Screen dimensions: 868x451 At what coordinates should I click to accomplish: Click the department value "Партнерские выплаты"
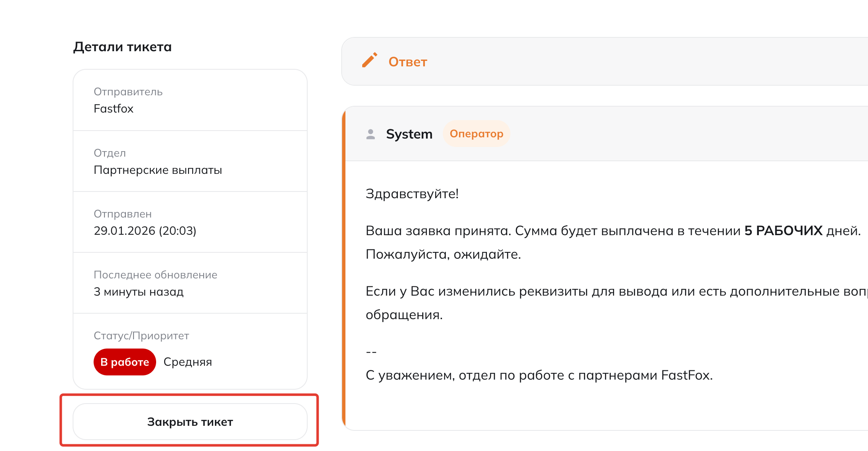[158, 170]
